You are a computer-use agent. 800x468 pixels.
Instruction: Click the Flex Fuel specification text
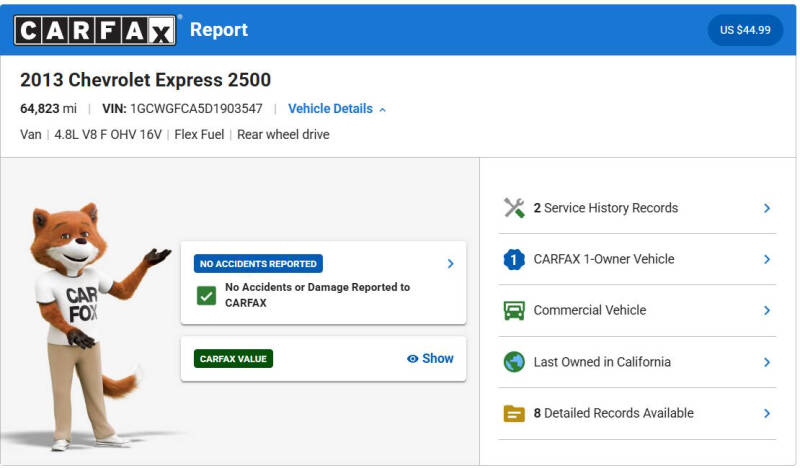[x=199, y=135]
